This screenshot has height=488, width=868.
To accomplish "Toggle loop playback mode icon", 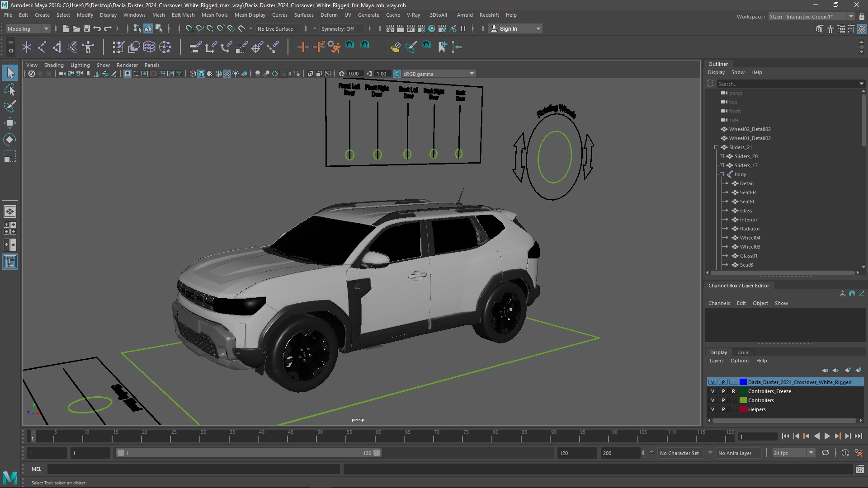I will (826, 453).
